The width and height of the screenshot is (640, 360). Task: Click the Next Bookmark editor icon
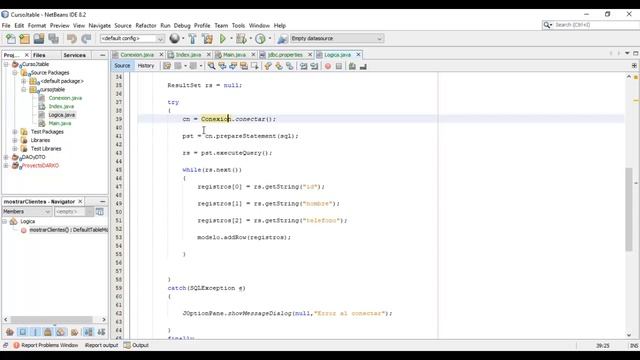pos(279,66)
